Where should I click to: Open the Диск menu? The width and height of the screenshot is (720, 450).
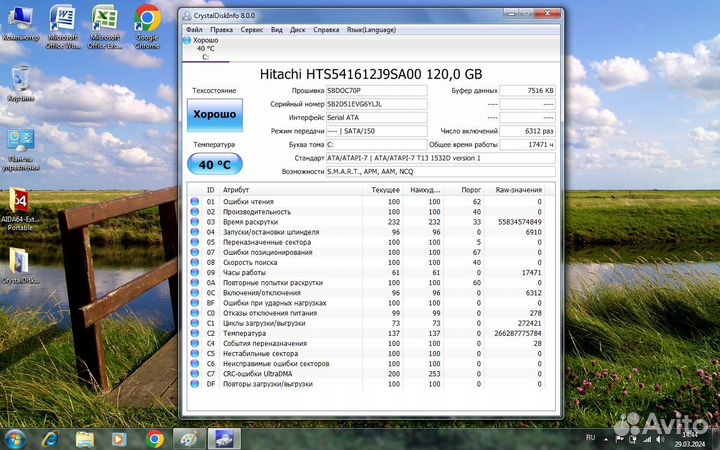click(298, 30)
